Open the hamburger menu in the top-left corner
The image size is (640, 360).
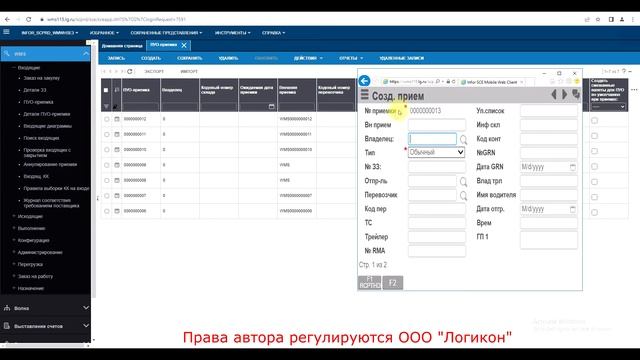pos(6,32)
